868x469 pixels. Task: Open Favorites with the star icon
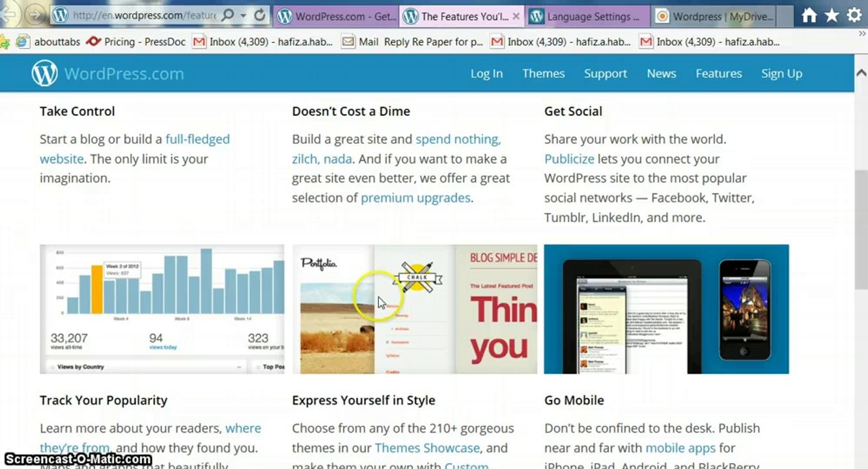point(832,16)
